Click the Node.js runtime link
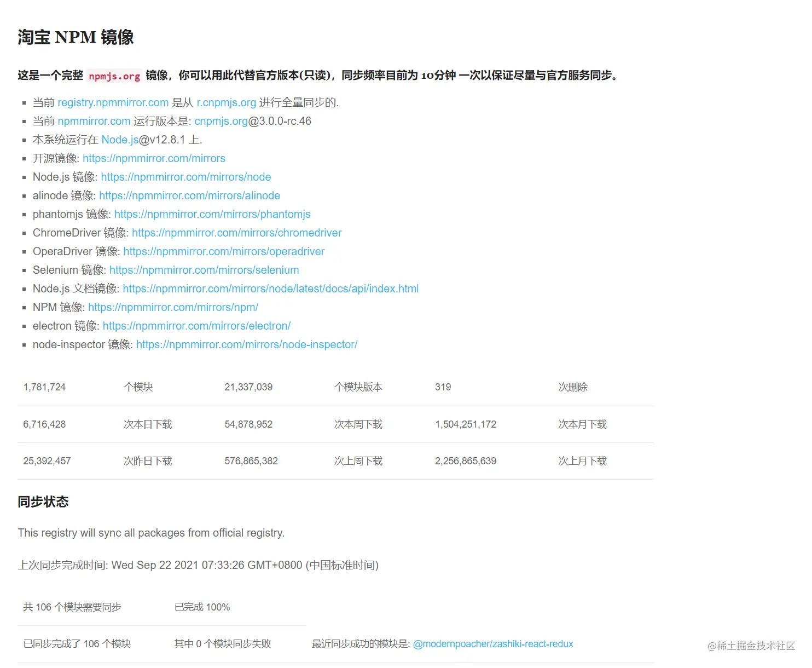 click(x=120, y=140)
